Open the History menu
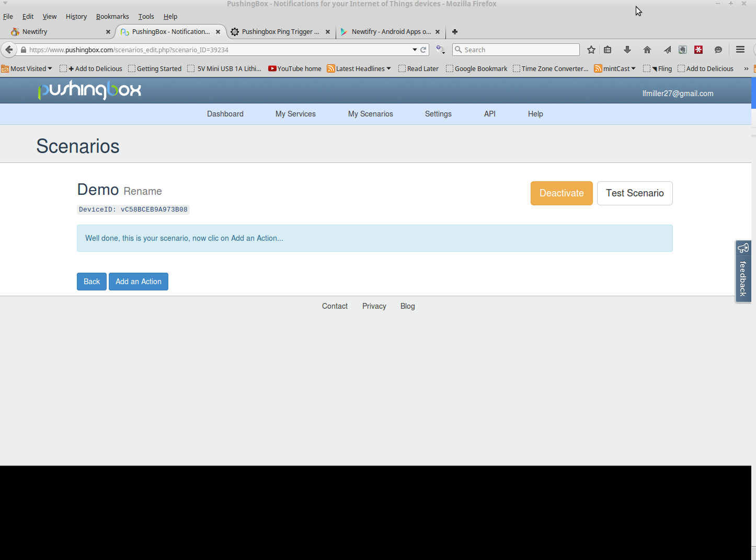Viewport: 756px width, 560px height. (76, 17)
